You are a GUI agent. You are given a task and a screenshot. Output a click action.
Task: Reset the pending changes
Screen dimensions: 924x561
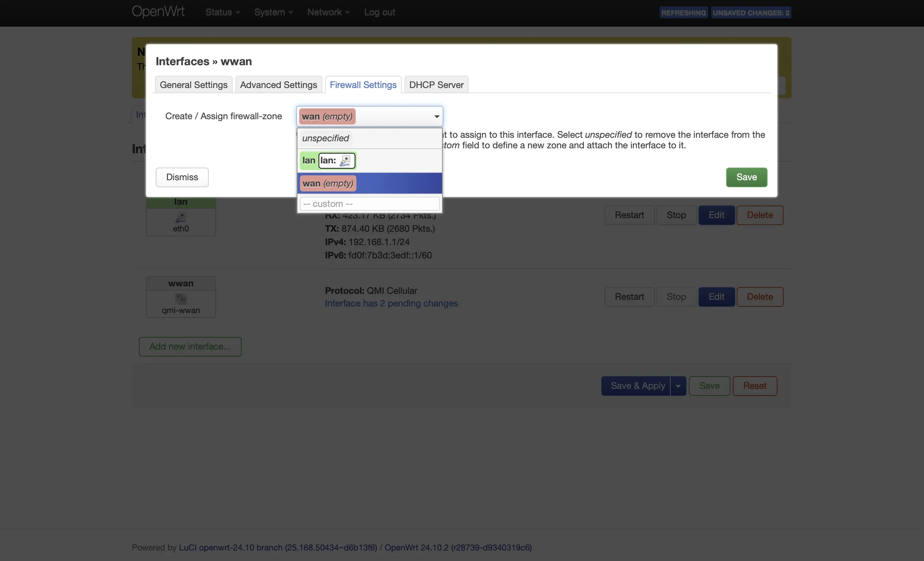coord(755,386)
